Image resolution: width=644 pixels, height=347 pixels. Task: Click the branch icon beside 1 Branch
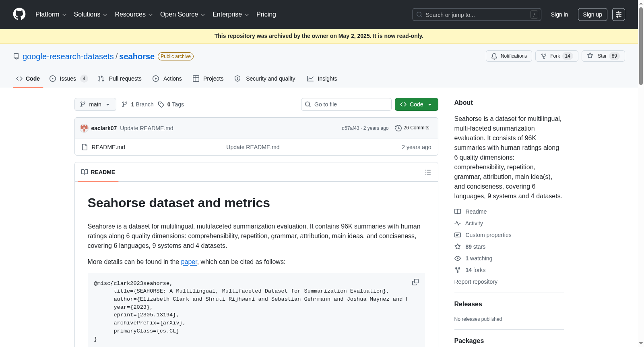tap(125, 104)
